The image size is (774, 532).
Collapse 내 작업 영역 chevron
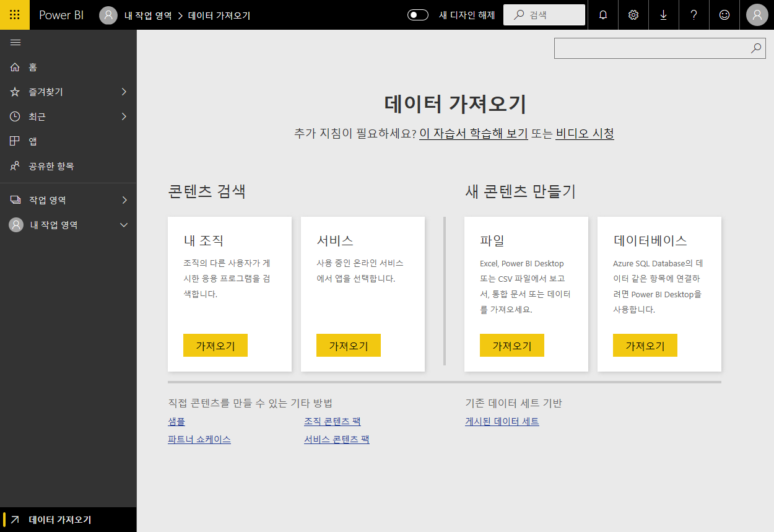(x=124, y=225)
